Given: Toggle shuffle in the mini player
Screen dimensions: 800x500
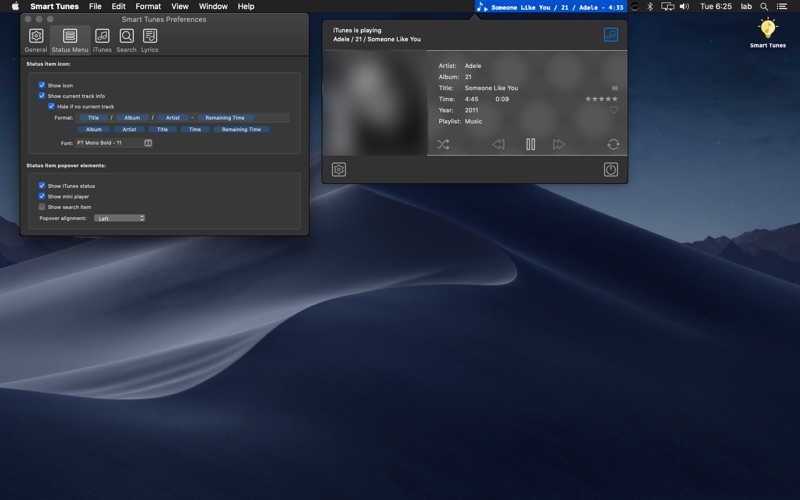Looking at the screenshot, I should 443,144.
